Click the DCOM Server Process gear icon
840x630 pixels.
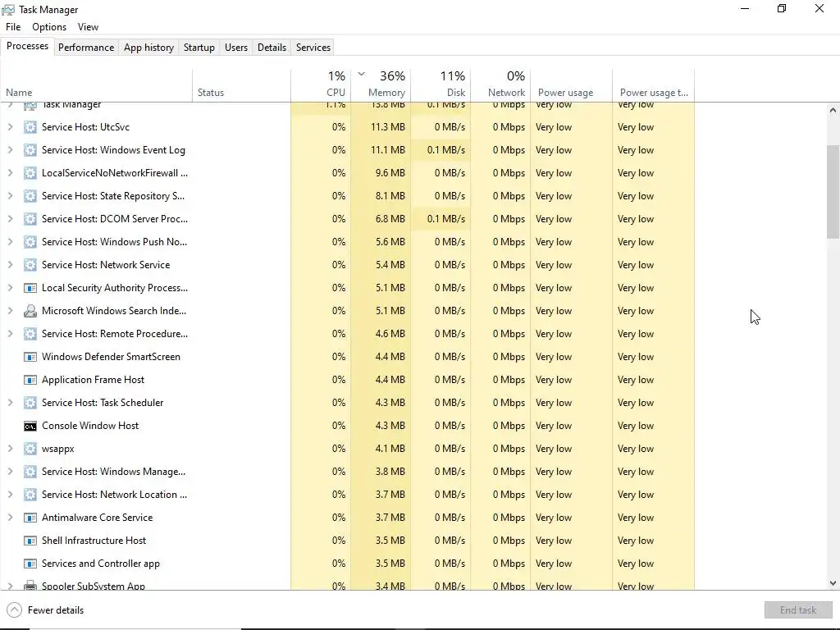(x=30, y=219)
